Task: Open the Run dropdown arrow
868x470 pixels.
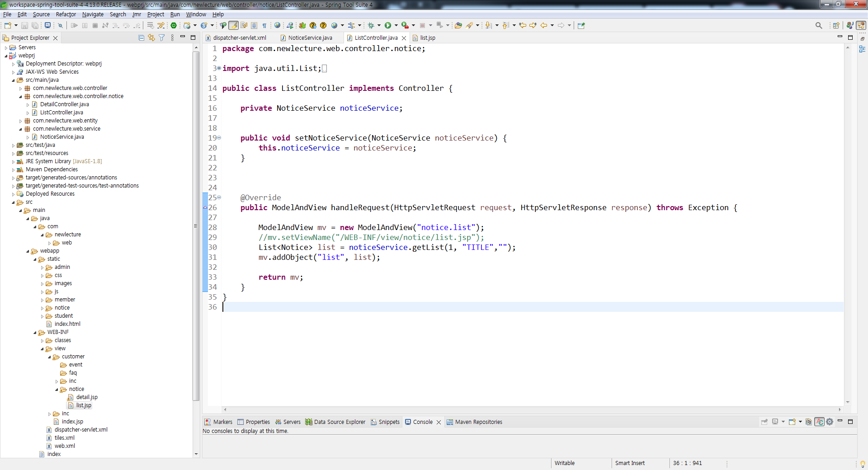Action: point(396,25)
